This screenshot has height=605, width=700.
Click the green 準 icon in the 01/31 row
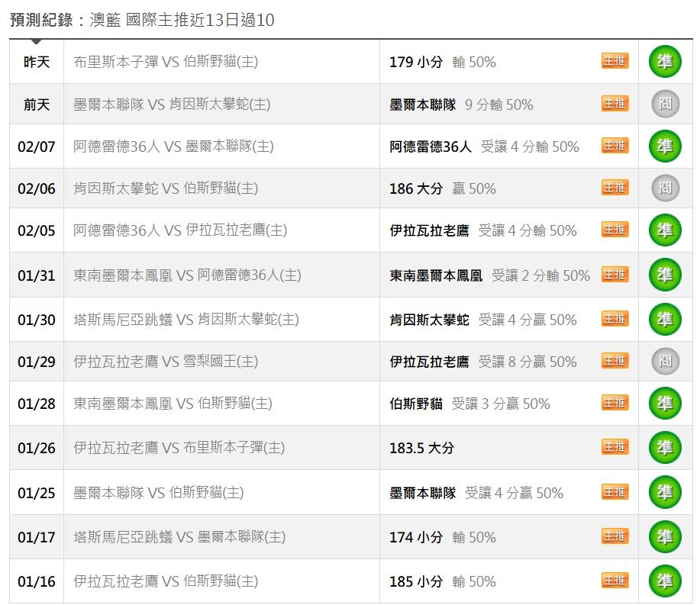click(665, 275)
